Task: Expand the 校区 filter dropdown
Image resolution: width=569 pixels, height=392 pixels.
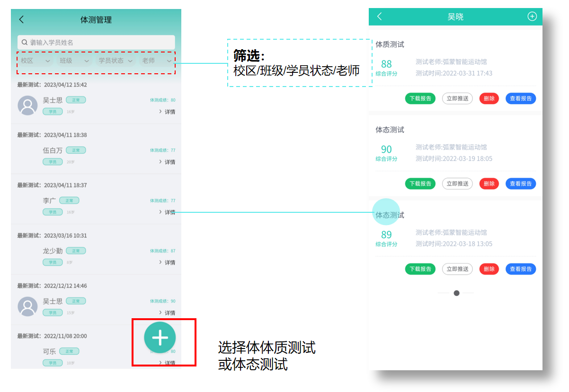Action: pyautogui.click(x=35, y=61)
